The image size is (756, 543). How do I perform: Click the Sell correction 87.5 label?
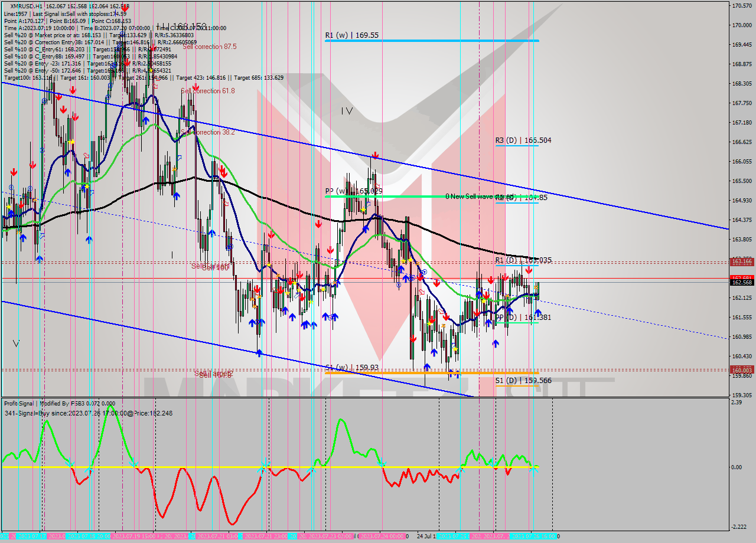[x=210, y=47]
